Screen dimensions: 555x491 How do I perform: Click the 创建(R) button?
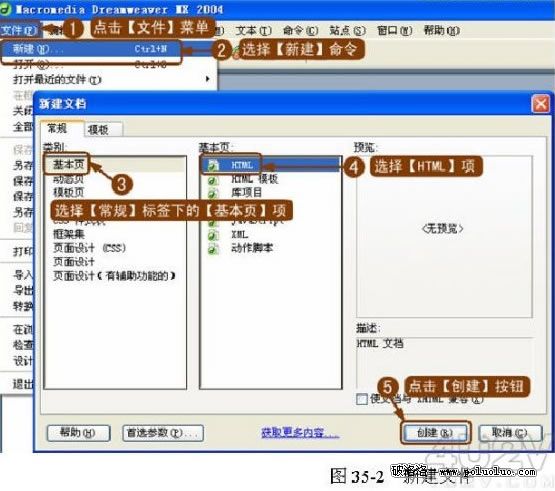pos(435,433)
